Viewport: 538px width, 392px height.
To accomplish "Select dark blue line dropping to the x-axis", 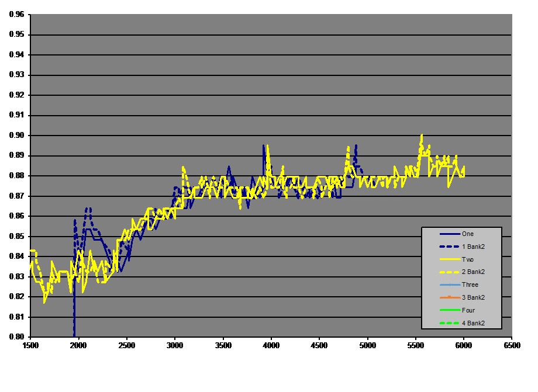I will [74, 315].
